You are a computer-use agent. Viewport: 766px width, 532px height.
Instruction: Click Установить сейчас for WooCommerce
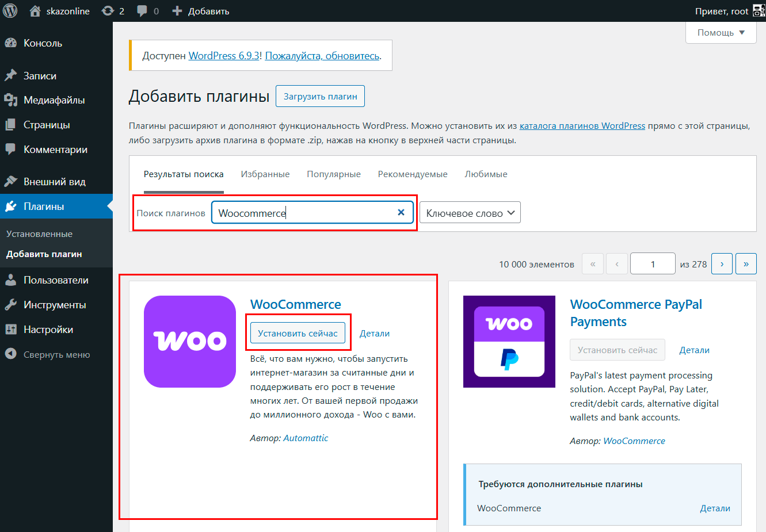(298, 333)
